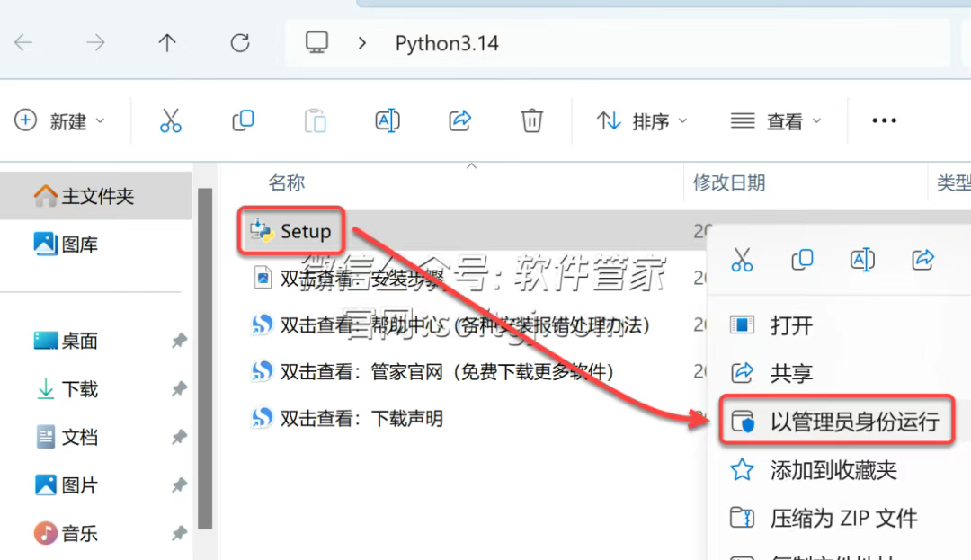
Task: Click the context menu share icon
Action: pos(922,260)
